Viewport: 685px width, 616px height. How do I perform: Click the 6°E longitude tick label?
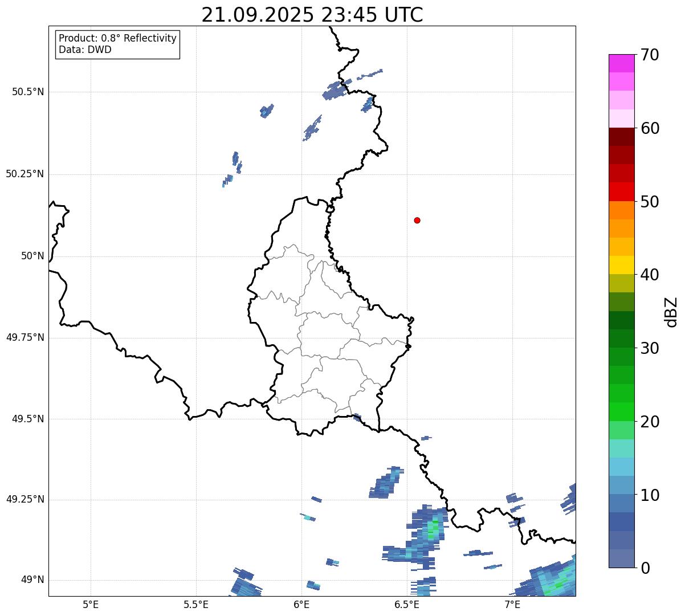(x=301, y=604)
